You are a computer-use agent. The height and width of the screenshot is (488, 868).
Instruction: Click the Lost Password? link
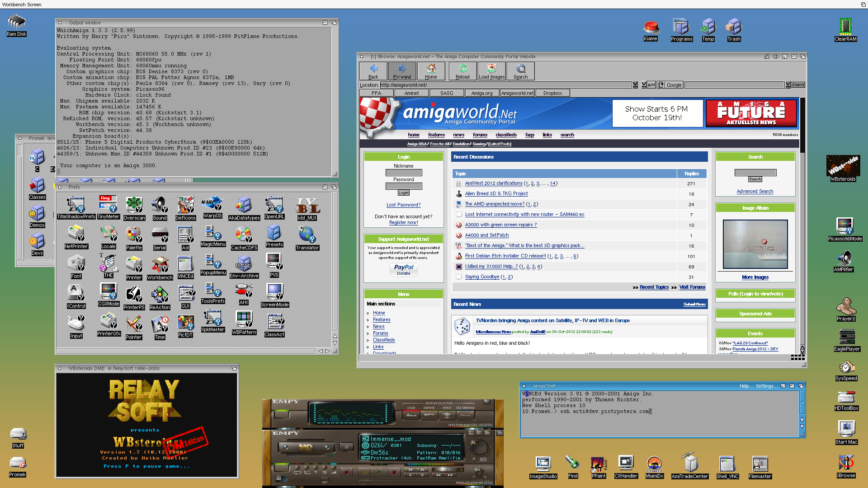(x=403, y=205)
